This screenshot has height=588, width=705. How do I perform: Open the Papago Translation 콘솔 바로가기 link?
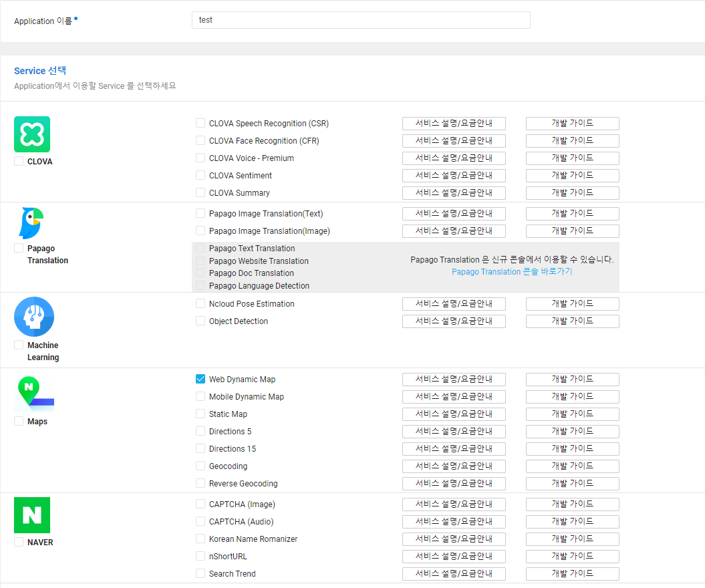tap(512, 271)
